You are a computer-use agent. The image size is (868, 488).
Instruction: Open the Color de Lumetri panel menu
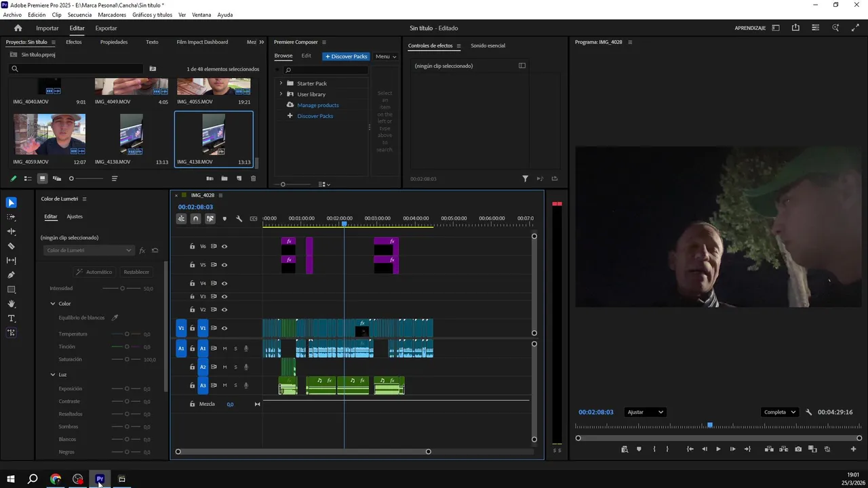coord(84,199)
